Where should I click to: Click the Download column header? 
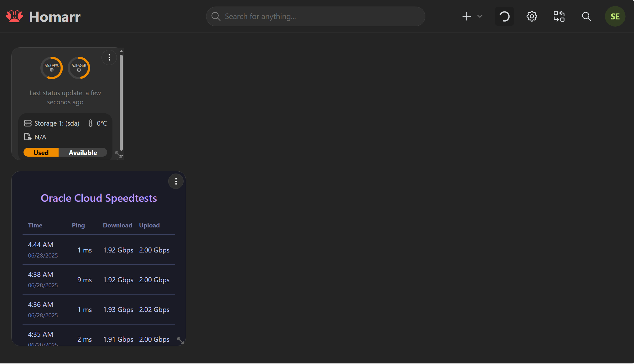117,225
